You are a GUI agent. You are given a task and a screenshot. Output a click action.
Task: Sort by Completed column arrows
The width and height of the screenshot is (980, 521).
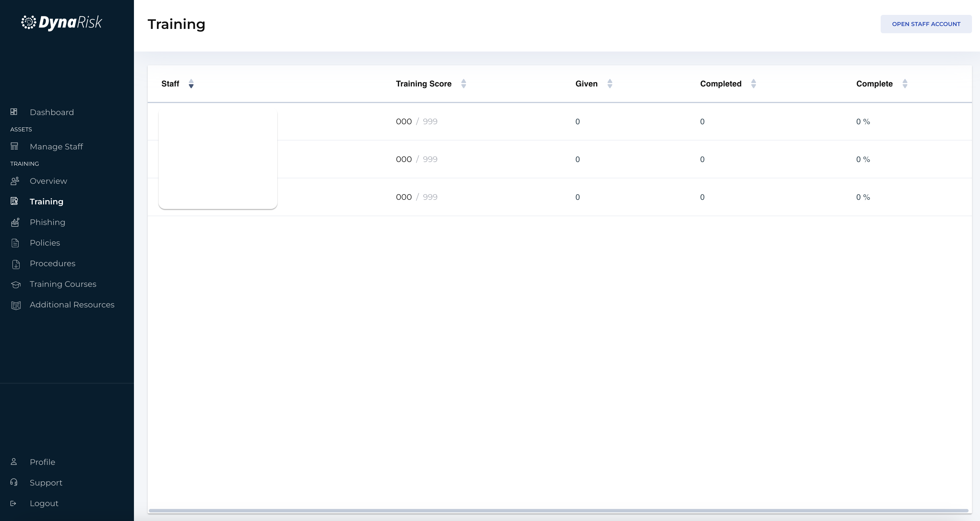pyautogui.click(x=753, y=84)
